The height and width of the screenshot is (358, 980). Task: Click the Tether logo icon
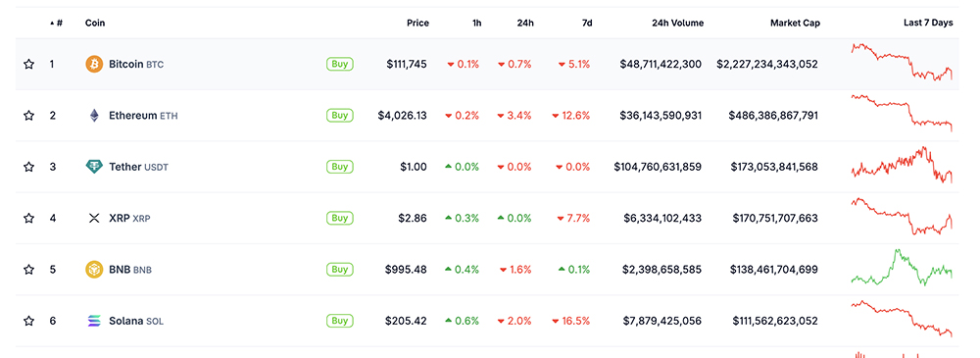point(94,167)
